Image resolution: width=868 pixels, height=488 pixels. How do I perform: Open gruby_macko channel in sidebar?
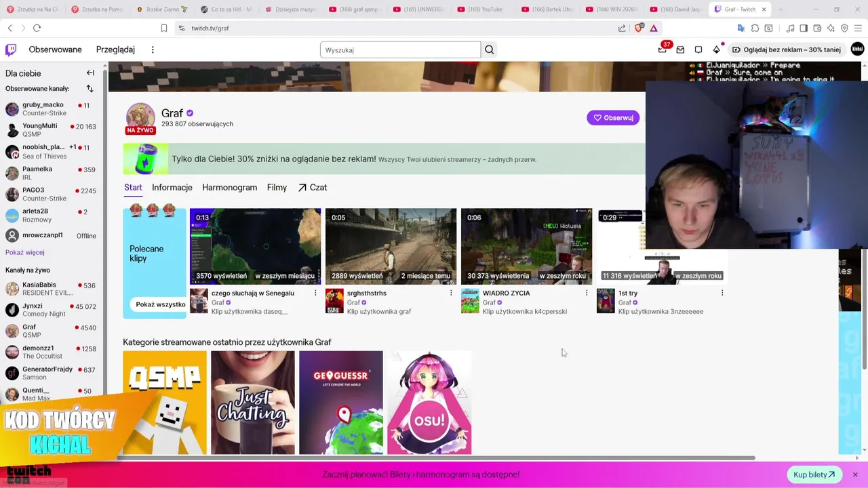52,109
